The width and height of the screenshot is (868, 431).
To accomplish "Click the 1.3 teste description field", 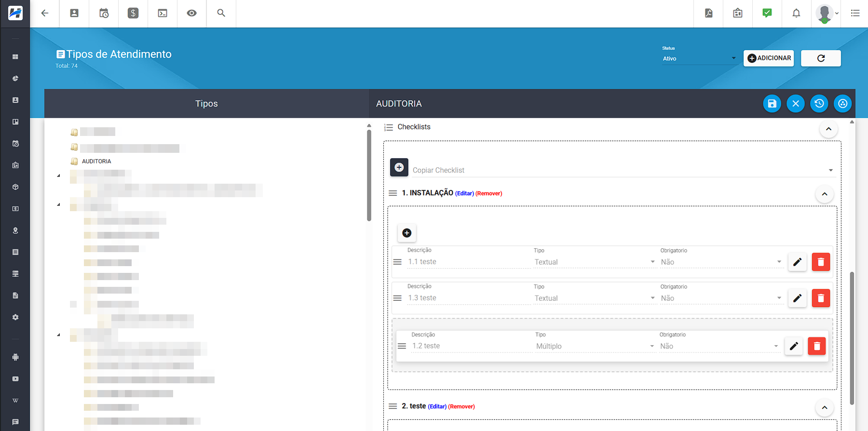I will (469, 298).
